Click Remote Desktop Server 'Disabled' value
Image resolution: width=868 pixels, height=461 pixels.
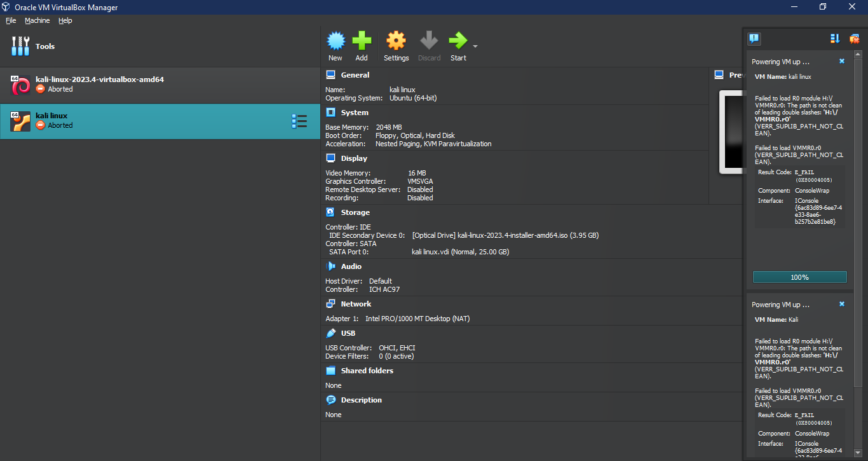tap(420, 189)
